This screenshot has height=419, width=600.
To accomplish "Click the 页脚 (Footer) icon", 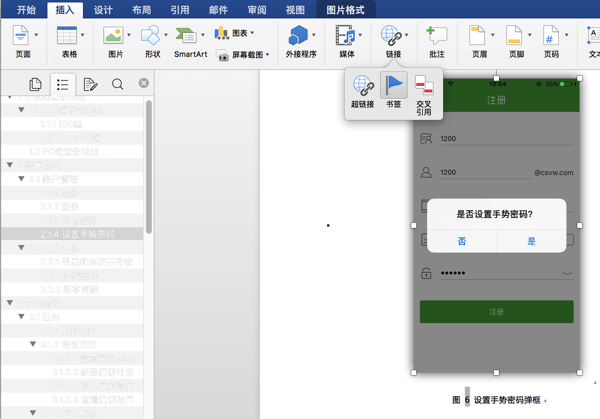I will pos(514,35).
